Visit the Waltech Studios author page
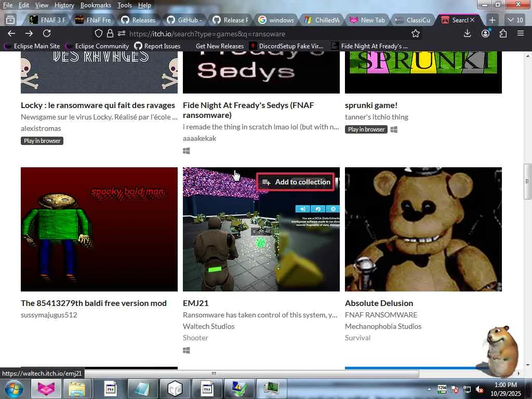The image size is (532, 399). 209,326
